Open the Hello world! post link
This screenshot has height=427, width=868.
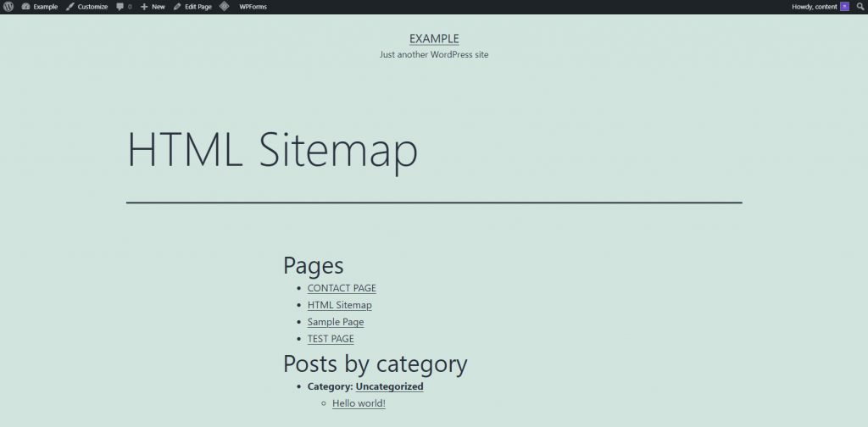[x=359, y=403]
